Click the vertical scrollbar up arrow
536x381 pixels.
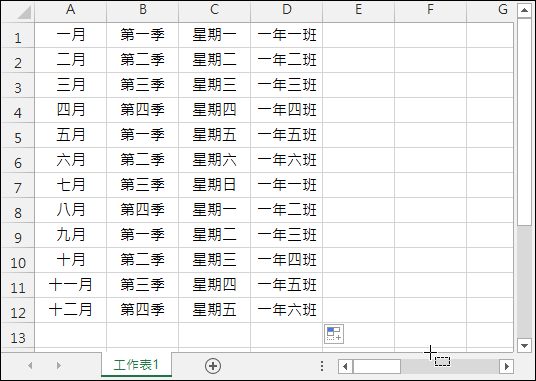(x=524, y=10)
